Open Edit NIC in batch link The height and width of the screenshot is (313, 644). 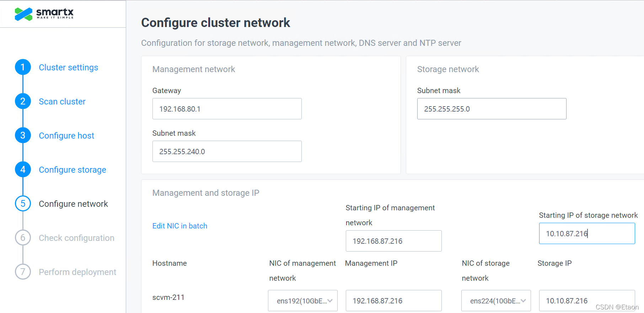[180, 226]
